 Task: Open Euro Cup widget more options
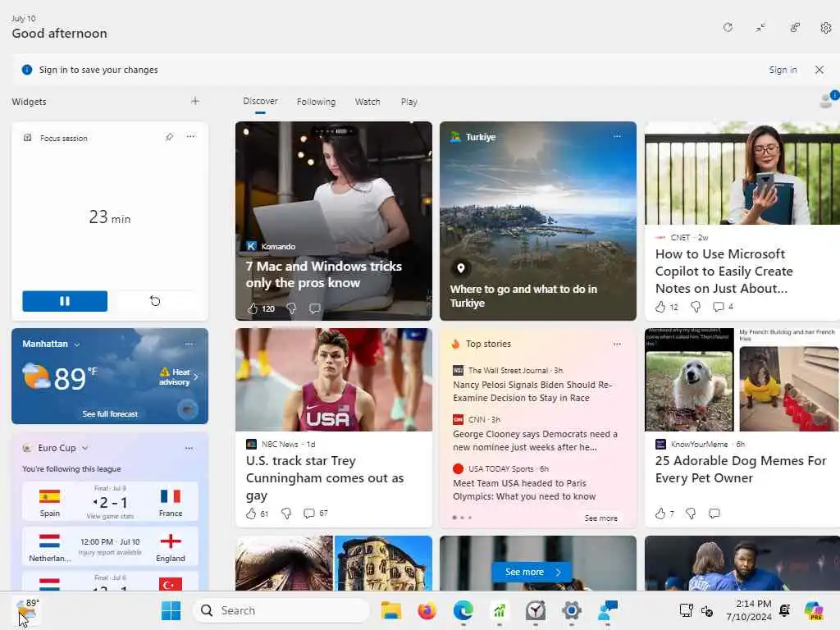189,448
